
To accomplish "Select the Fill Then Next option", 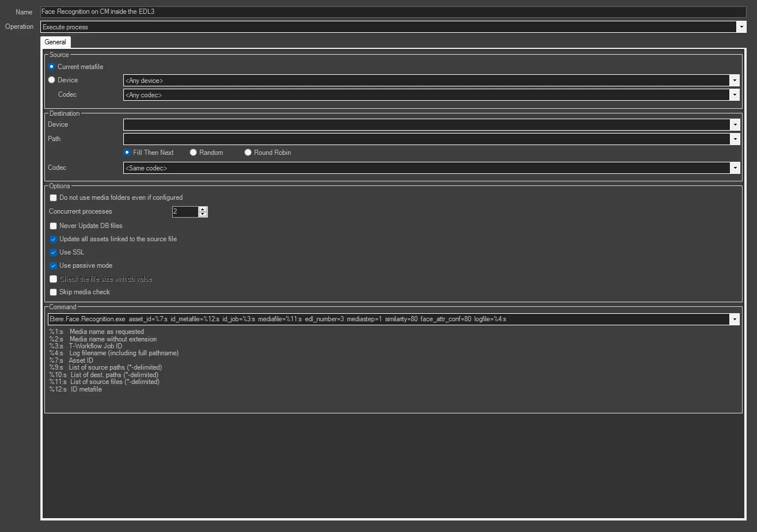I will [127, 153].
